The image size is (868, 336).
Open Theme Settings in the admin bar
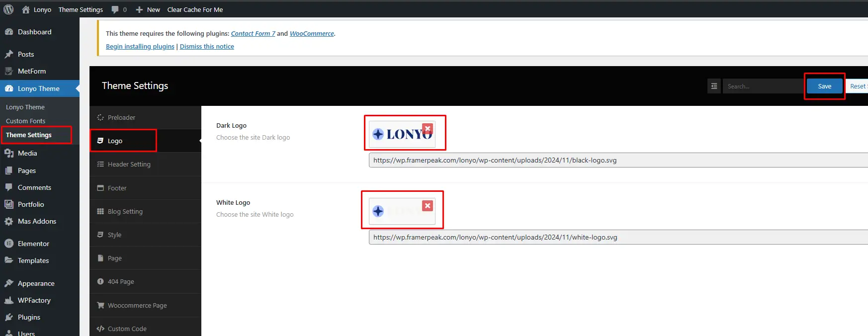[x=81, y=9]
